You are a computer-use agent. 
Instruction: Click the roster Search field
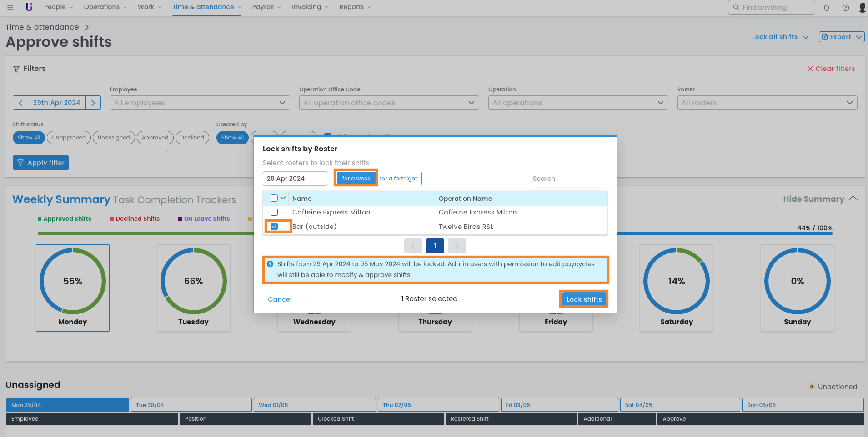pyautogui.click(x=566, y=179)
